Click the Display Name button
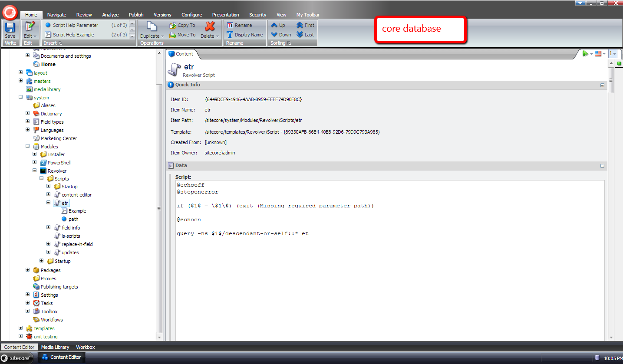 coord(245,35)
